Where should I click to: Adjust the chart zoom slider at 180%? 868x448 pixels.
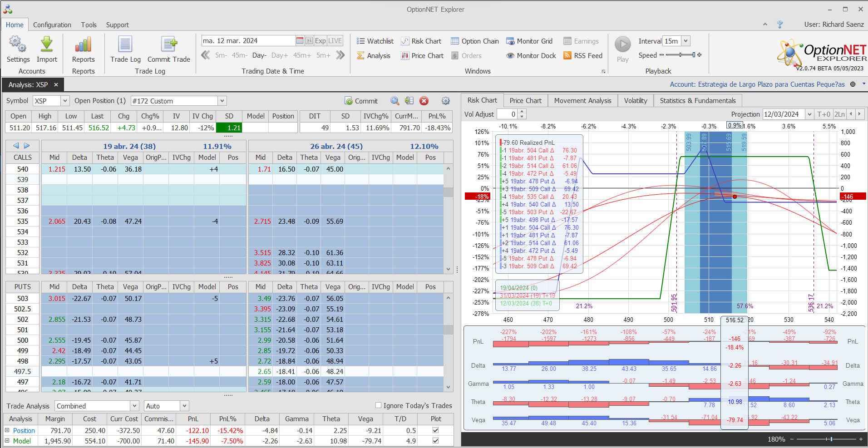point(826,439)
